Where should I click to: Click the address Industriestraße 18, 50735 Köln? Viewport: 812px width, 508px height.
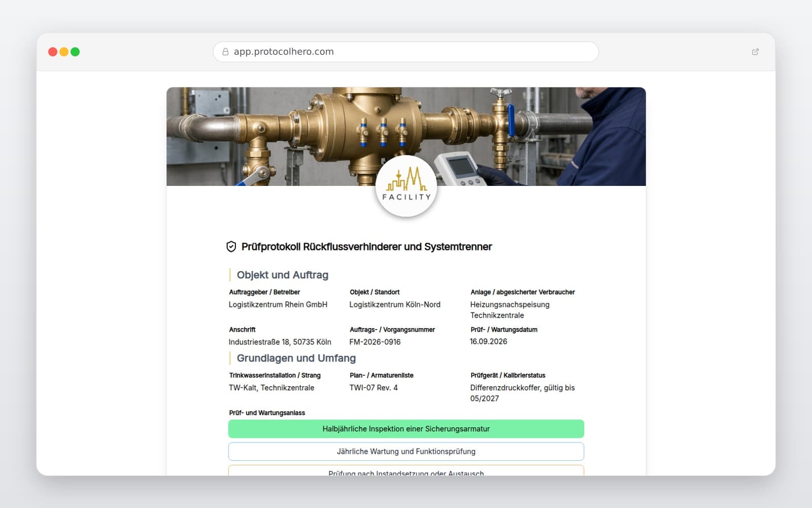[x=280, y=342]
